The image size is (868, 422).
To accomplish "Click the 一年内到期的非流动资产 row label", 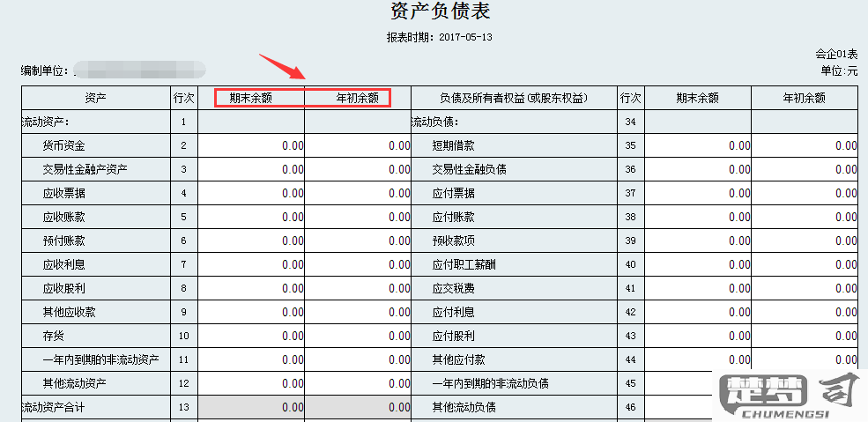I will pos(101,359).
